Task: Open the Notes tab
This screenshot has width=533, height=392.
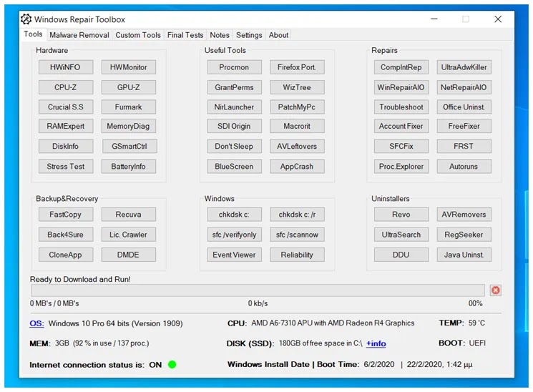Action: [x=220, y=35]
